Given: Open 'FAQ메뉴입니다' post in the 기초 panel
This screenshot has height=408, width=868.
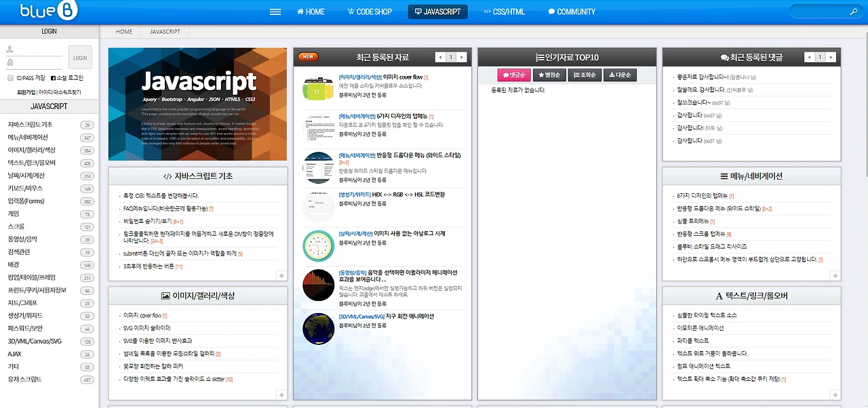Looking at the screenshot, I should click(x=165, y=209).
